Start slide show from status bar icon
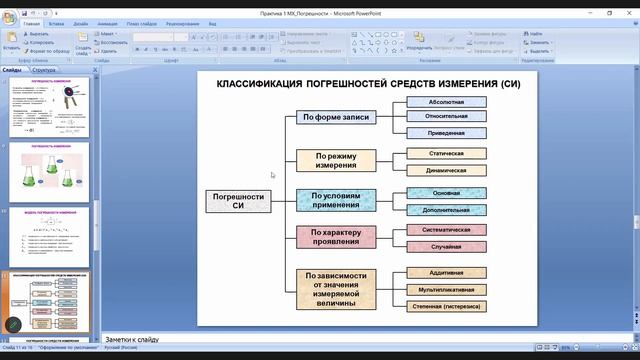The image size is (640, 360). coord(555,347)
